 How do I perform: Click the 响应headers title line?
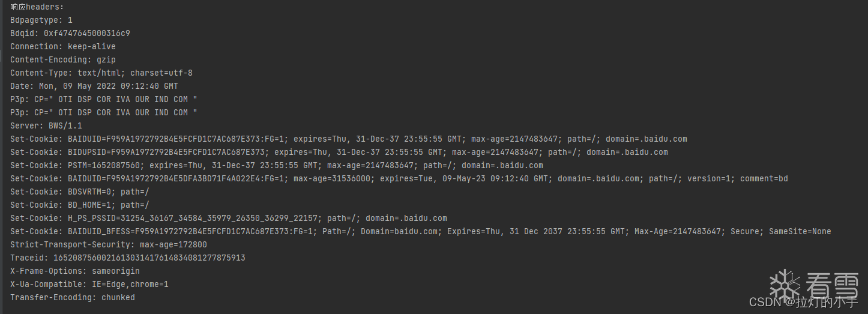37,7
